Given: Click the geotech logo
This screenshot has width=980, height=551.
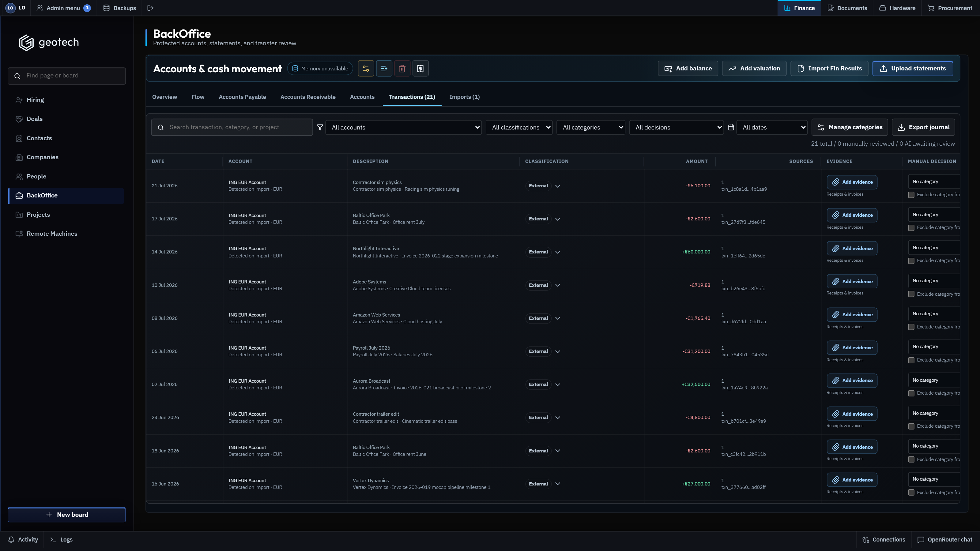Looking at the screenshot, I should [49, 42].
